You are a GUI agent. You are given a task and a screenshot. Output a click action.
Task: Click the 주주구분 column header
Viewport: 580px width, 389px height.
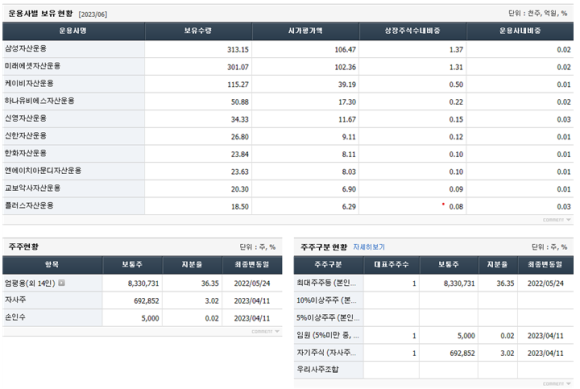[x=328, y=265]
